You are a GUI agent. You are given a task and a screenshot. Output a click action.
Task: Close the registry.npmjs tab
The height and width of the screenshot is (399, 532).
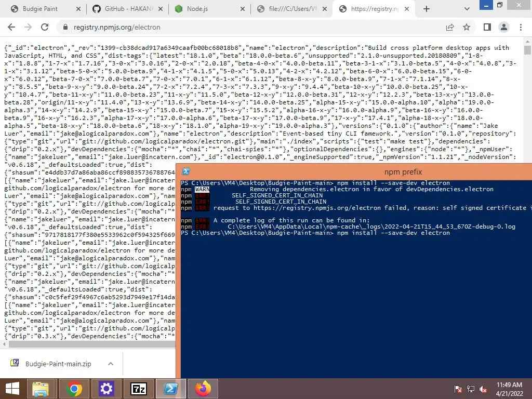pos(407,9)
